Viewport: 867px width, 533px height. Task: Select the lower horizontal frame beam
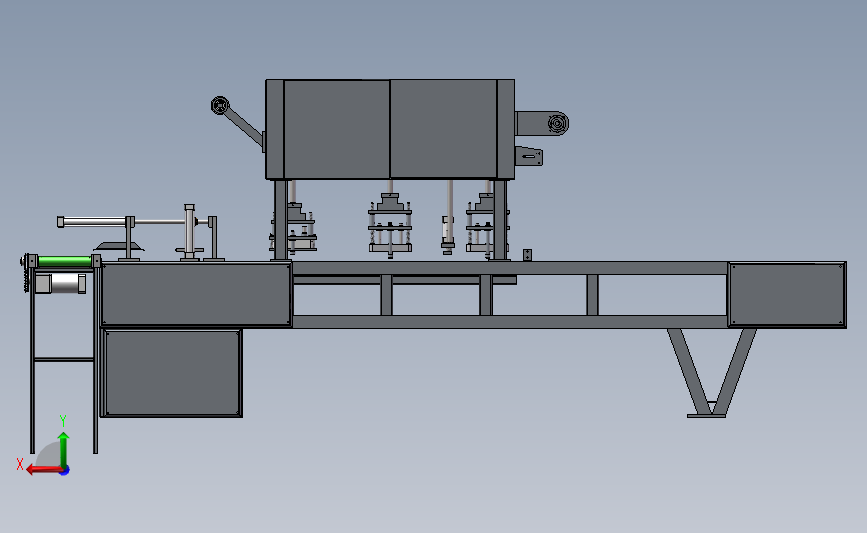[x=509, y=322]
